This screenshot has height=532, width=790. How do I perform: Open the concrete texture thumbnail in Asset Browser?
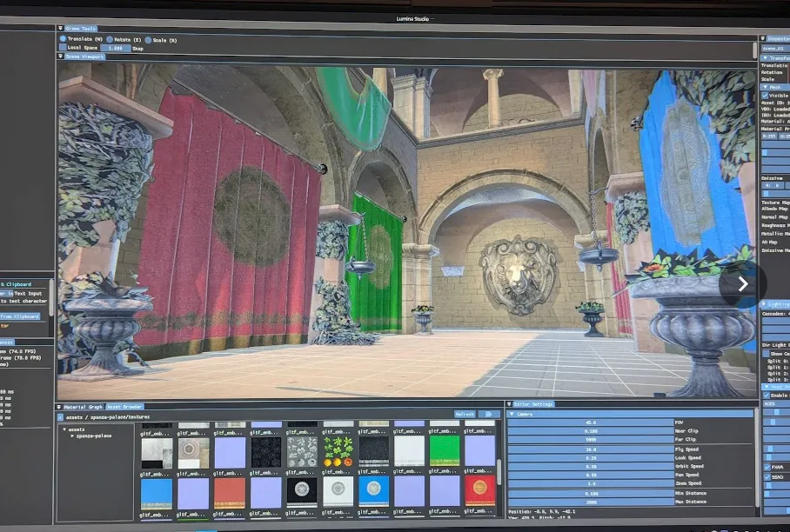(x=157, y=453)
